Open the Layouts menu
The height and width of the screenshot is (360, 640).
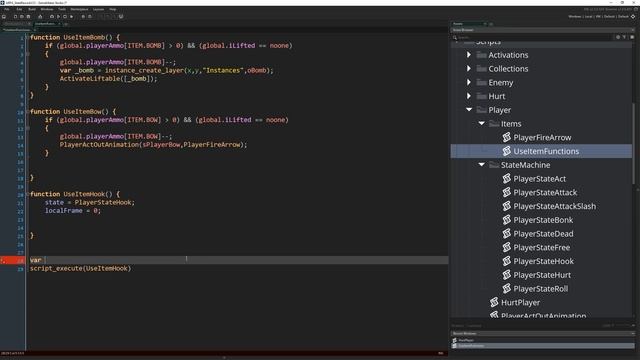[98, 9]
